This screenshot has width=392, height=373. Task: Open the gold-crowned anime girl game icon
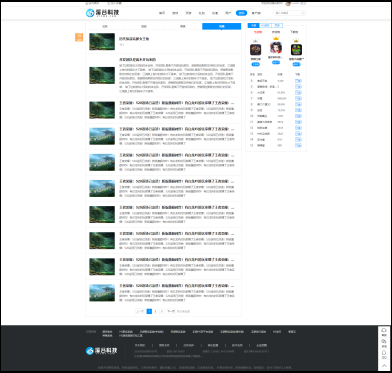click(276, 48)
